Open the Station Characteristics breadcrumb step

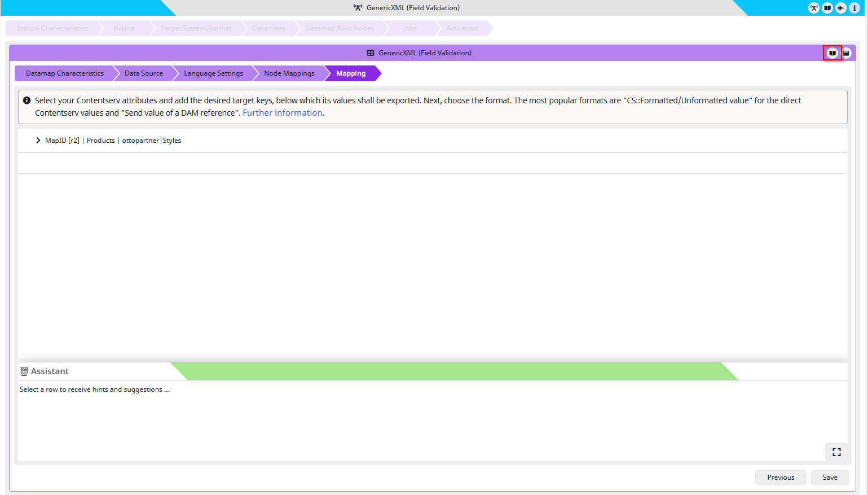pyautogui.click(x=52, y=28)
